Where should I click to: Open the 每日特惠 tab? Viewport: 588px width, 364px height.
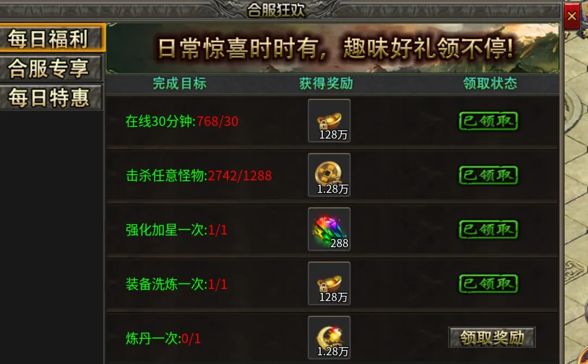[51, 97]
